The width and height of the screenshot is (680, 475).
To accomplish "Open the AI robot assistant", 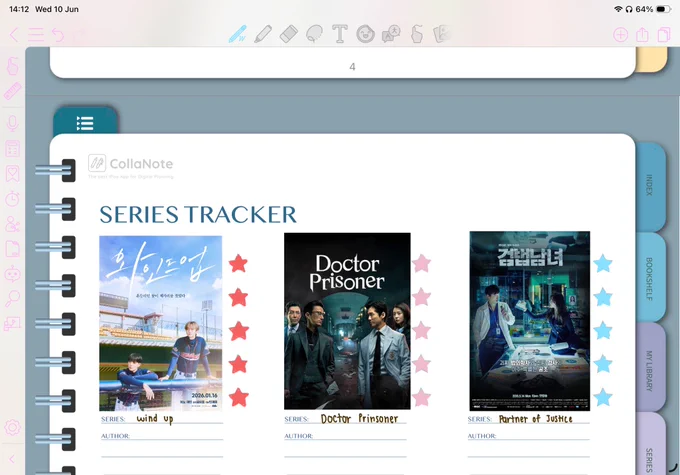I will pyautogui.click(x=13, y=274).
